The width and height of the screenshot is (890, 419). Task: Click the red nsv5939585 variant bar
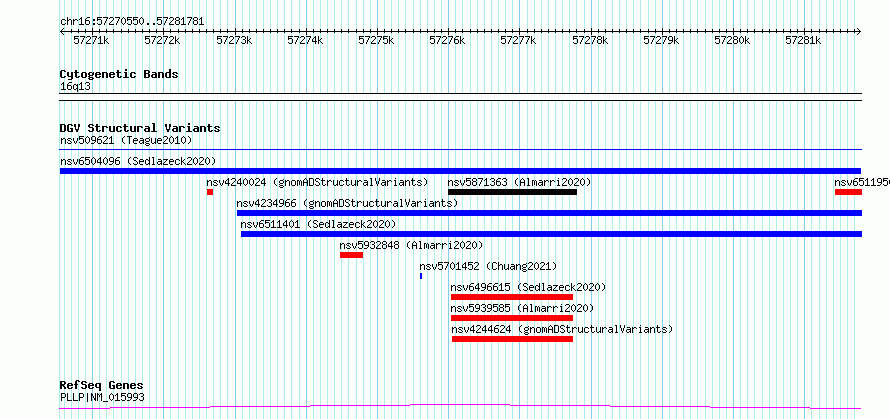click(512, 318)
